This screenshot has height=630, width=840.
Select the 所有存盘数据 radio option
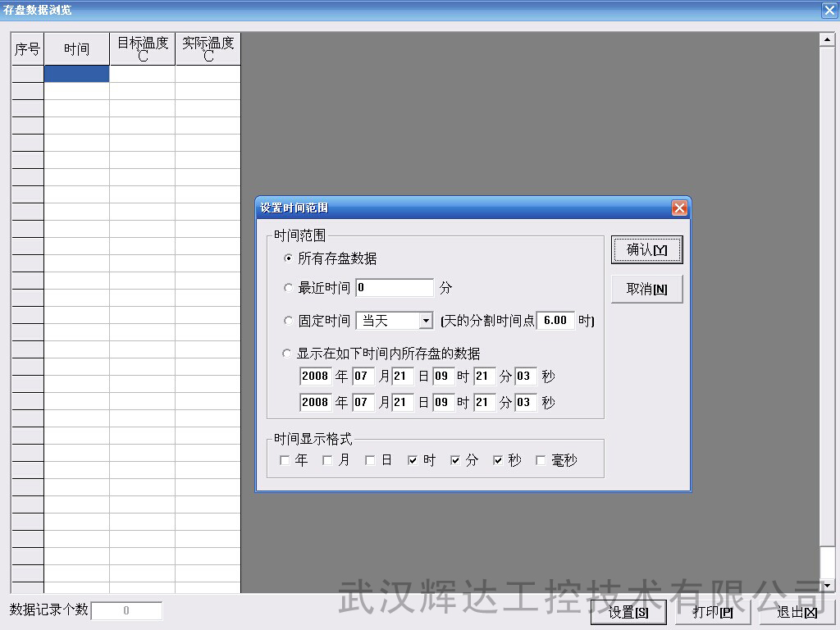coord(288,258)
